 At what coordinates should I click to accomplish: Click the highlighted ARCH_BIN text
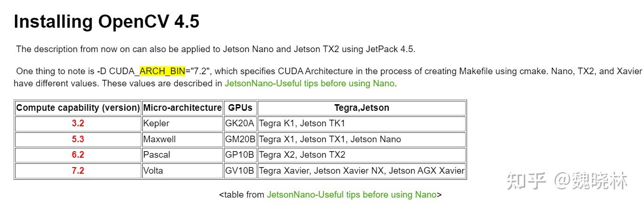click(x=162, y=71)
